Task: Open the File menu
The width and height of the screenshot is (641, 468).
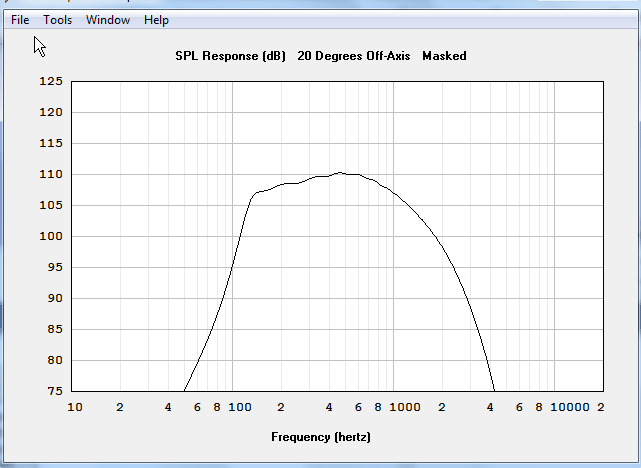Action: coord(20,20)
